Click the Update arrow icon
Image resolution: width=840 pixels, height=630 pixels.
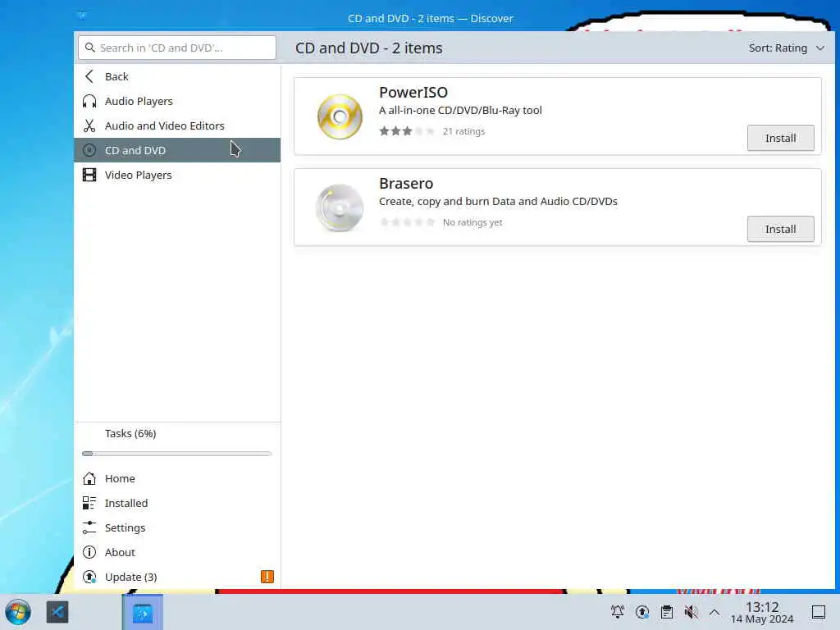click(89, 577)
